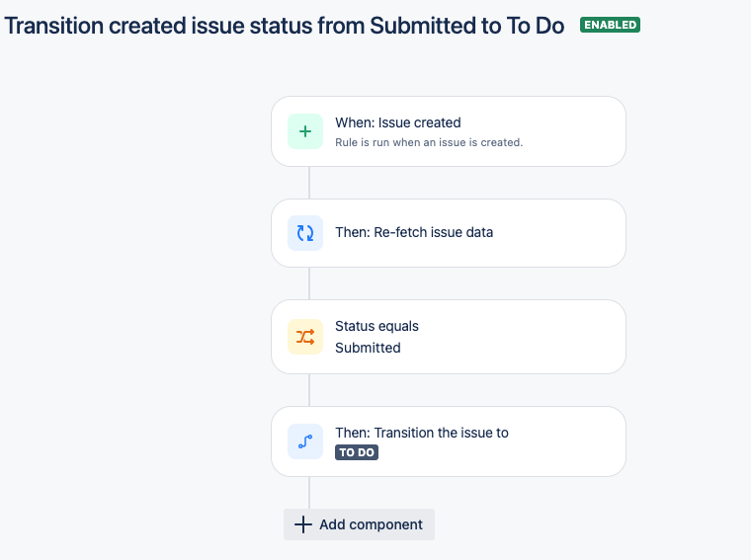This screenshot has width=751, height=560.
Task: Click the 'Submitted' condition value text
Action: point(368,348)
